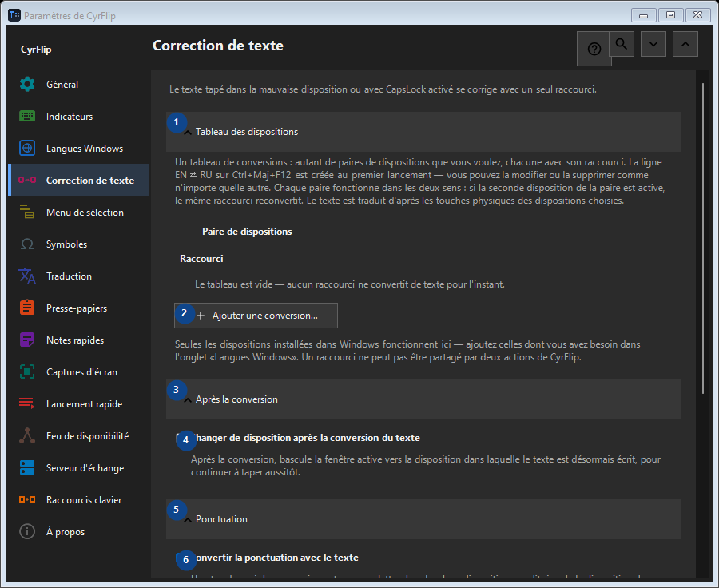Viewport: 719px width, 588px height.
Task: Open the Feu de disponibilité section
Action: pos(78,435)
